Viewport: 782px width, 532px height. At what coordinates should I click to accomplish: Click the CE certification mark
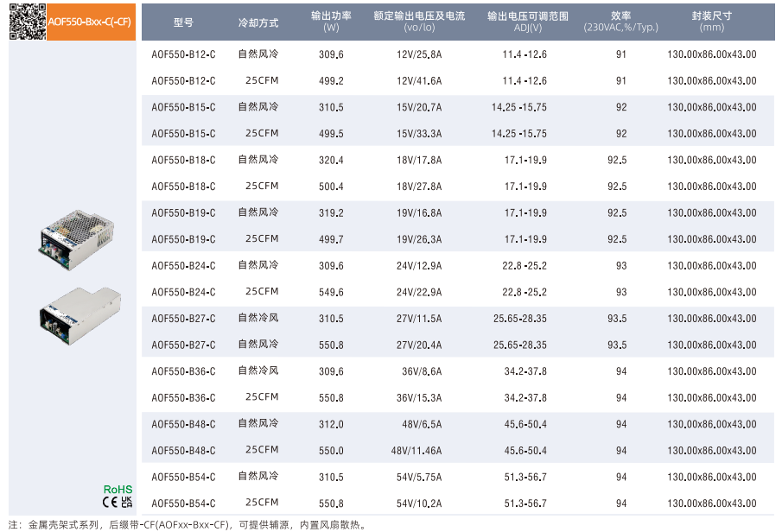click(111, 501)
